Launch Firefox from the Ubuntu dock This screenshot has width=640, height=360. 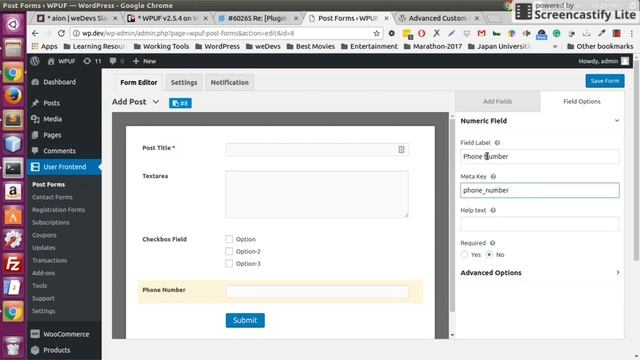pos(13,96)
